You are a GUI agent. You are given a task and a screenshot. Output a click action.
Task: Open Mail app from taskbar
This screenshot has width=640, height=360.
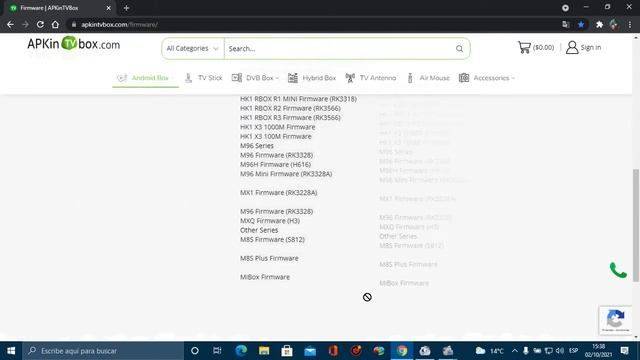coord(310,351)
